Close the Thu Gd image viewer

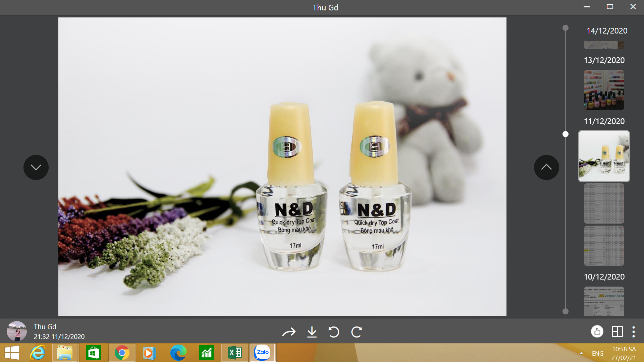pyautogui.click(x=633, y=7)
